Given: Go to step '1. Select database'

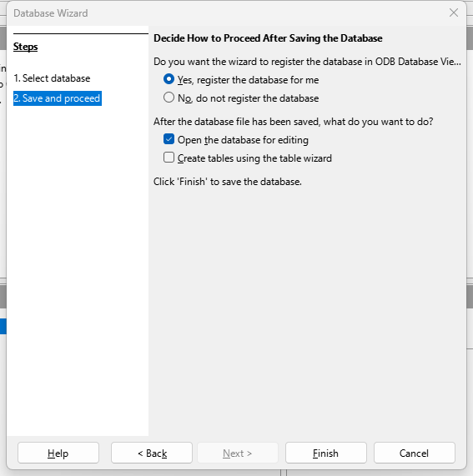Looking at the screenshot, I should (x=52, y=78).
